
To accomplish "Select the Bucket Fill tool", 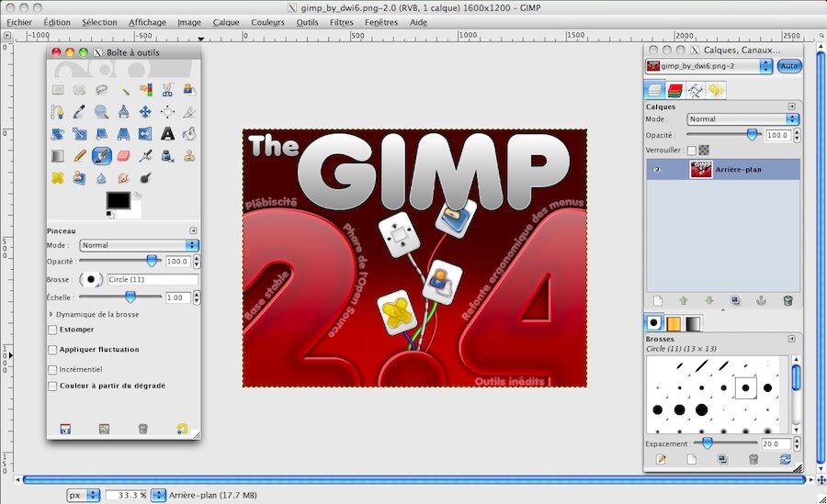I will click(190, 133).
